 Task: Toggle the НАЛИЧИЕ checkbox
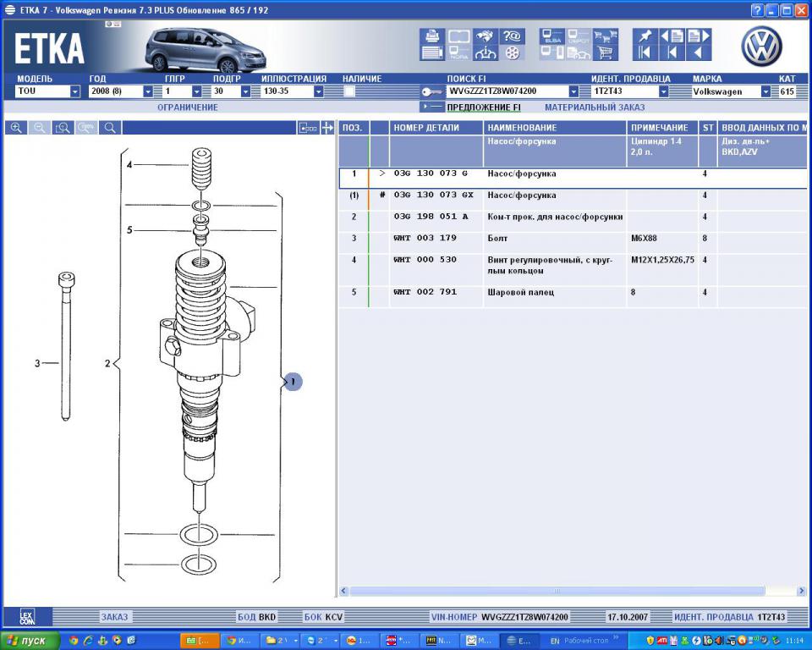click(349, 91)
